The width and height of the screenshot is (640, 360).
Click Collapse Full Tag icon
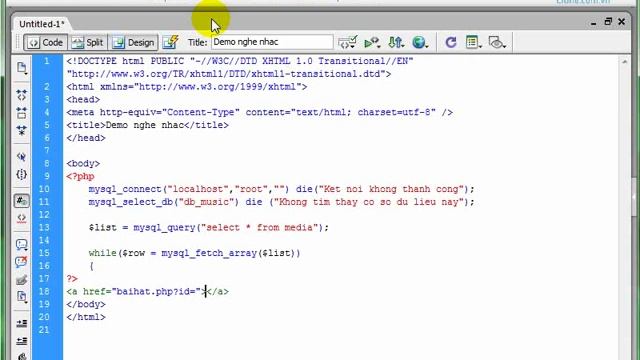click(x=22, y=95)
